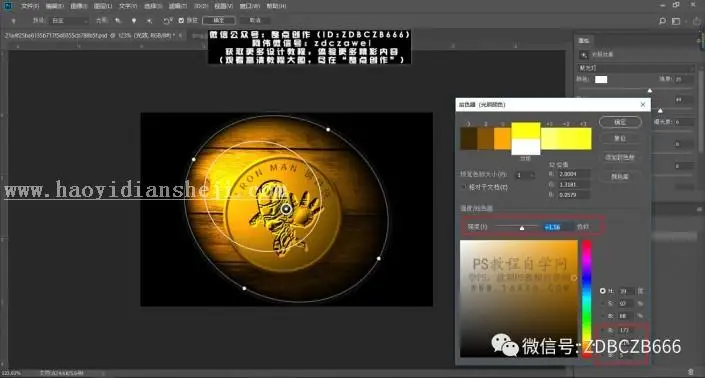Click the 强度 value field in properties panel
The image size is (705, 378).
point(683,79)
